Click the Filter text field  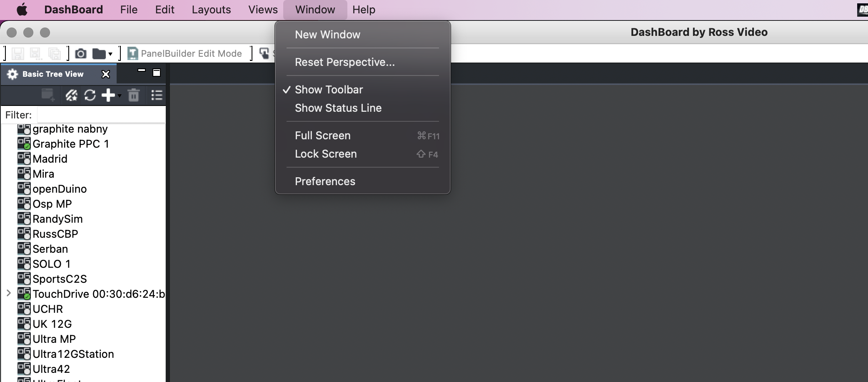(x=101, y=115)
